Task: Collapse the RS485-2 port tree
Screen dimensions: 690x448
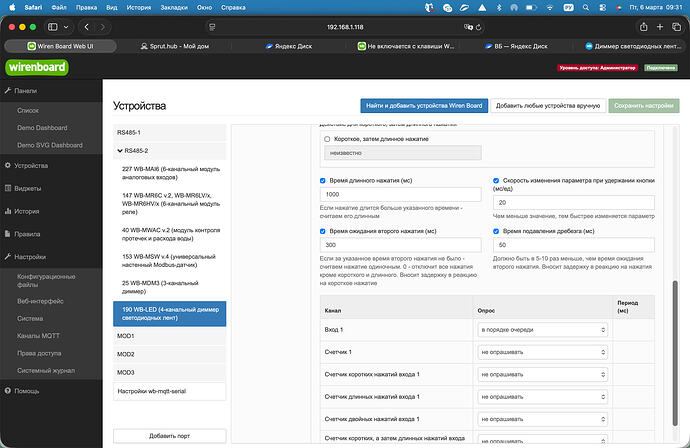Action: (x=120, y=151)
